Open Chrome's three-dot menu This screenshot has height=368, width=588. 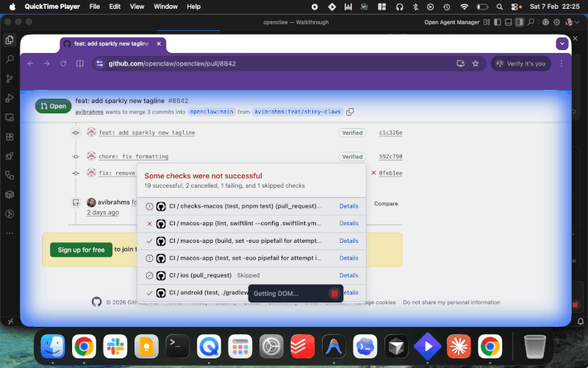pyautogui.click(x=562, y=63)
